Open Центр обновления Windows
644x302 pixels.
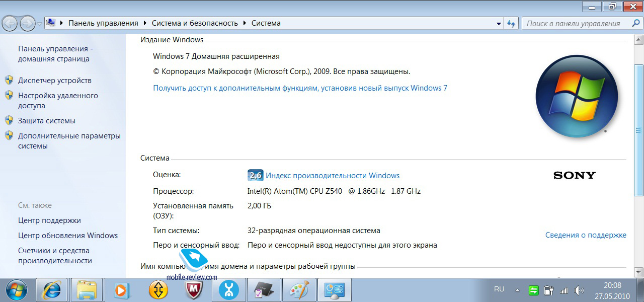coord(68,236)
